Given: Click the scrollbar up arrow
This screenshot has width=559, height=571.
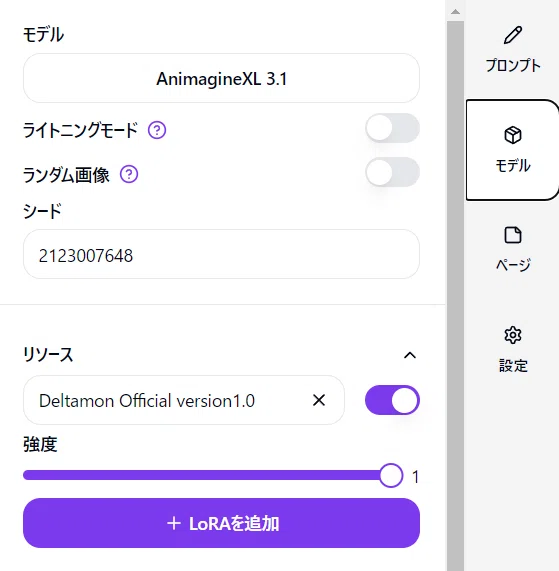Looking at the screenshot, I should click(x=455, y=12).
